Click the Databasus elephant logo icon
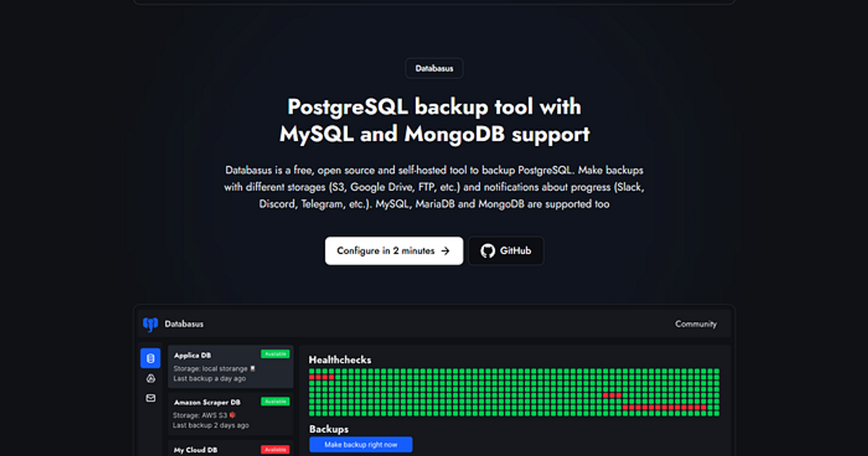 [150, 324]
